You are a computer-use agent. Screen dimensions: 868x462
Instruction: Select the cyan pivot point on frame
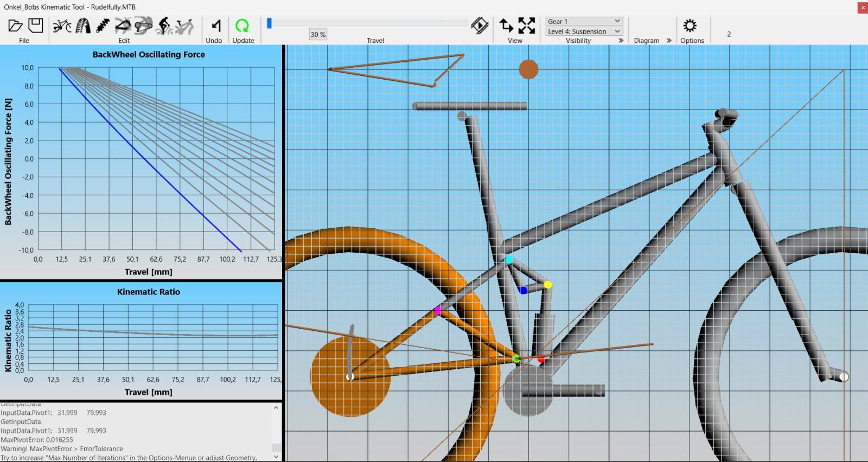coord(509,260)
